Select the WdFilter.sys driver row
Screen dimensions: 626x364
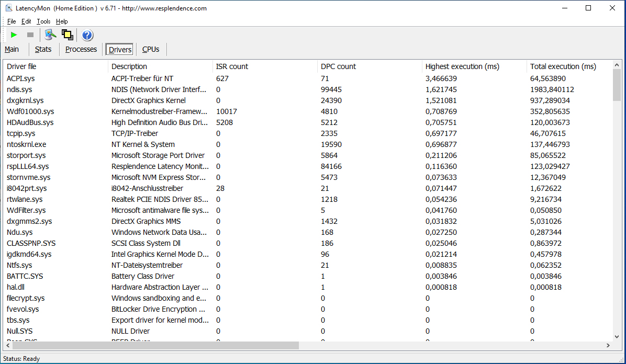click(308, 210)
